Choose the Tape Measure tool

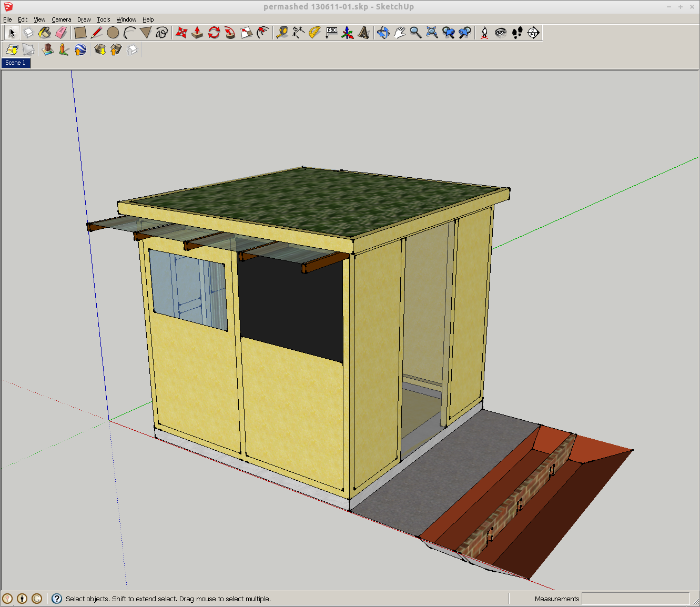click(282, 33)
